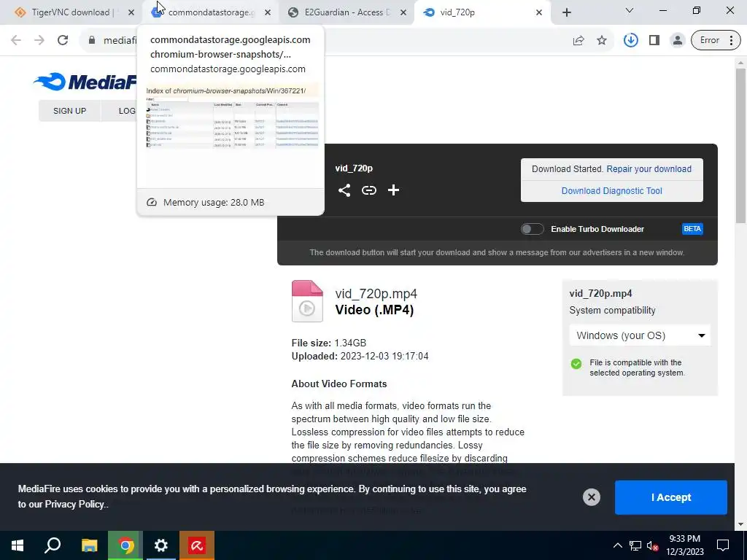Click the network tray icon
The image size is (747, 560).
click(x=635, y=545)
